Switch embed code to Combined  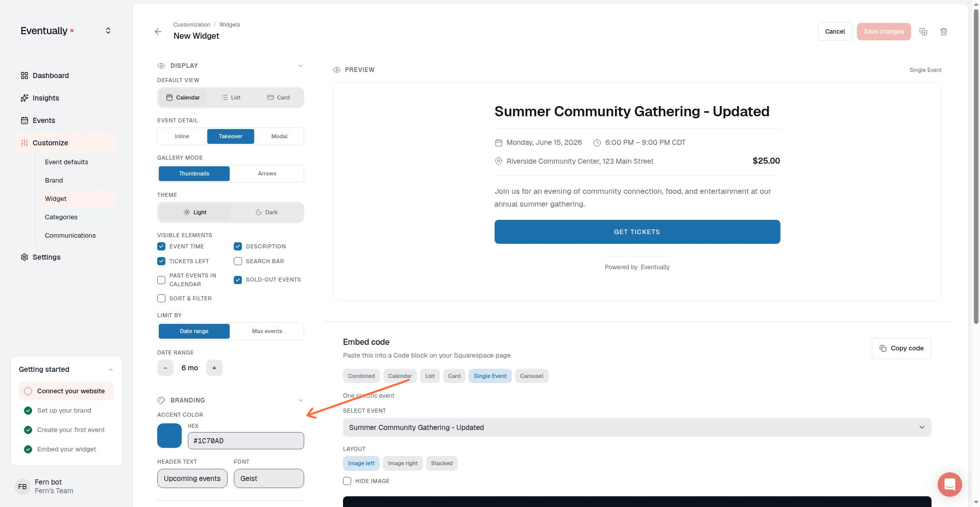[x=361, y=376]
